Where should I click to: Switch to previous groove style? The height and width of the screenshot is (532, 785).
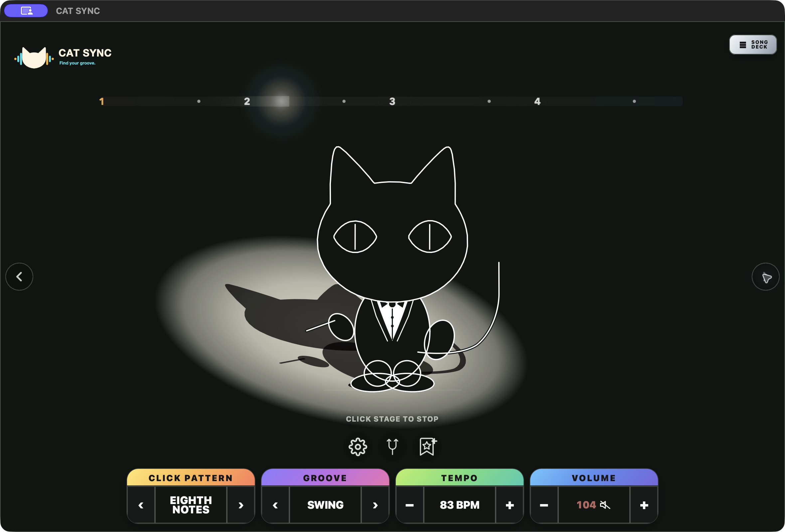pyautogui.click(x=276, y=505)
